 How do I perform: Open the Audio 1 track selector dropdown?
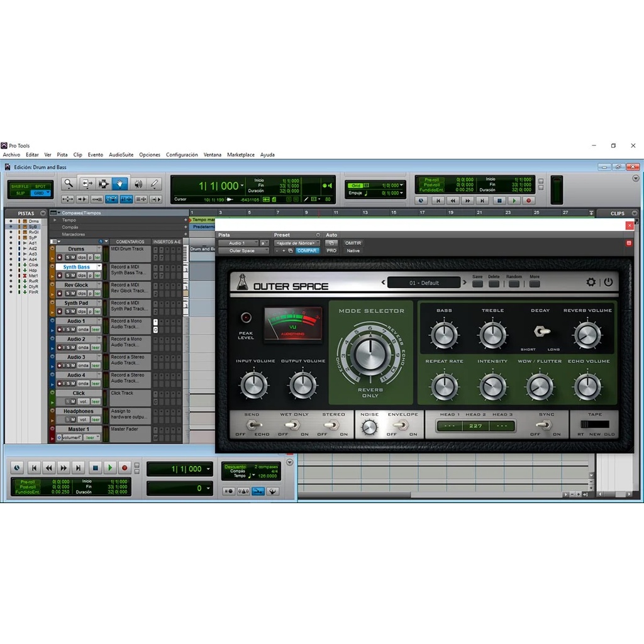click(x=238, y=243)
